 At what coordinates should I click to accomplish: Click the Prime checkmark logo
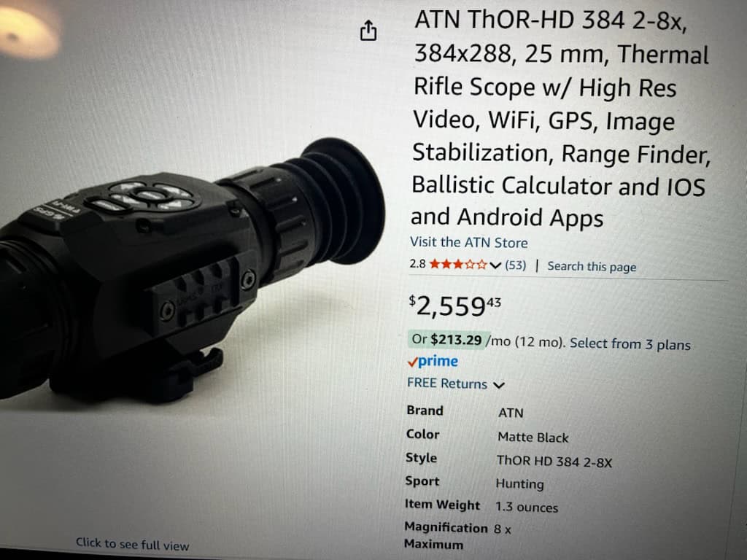pyautogui.click(x=433, y=362)
